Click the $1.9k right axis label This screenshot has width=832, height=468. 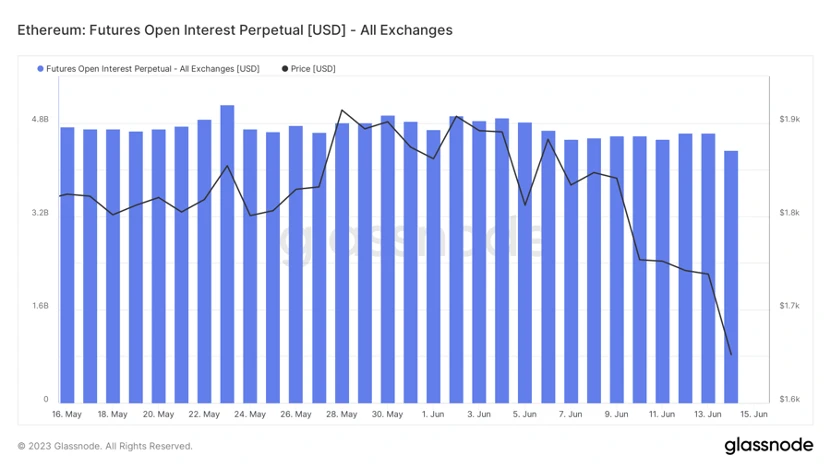tap(790, 119)
